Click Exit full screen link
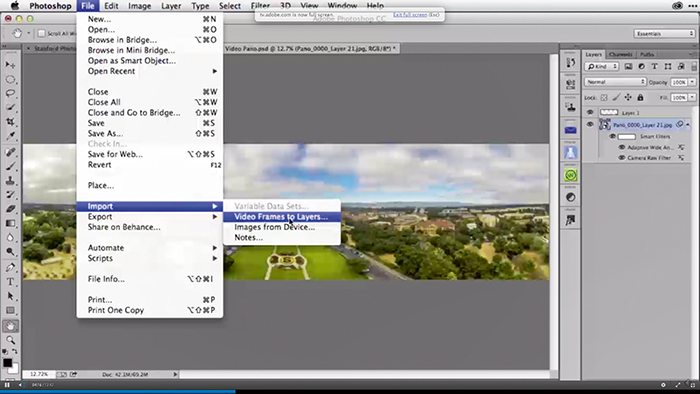The width and height of the screenshot is (700, 394). 410,15
